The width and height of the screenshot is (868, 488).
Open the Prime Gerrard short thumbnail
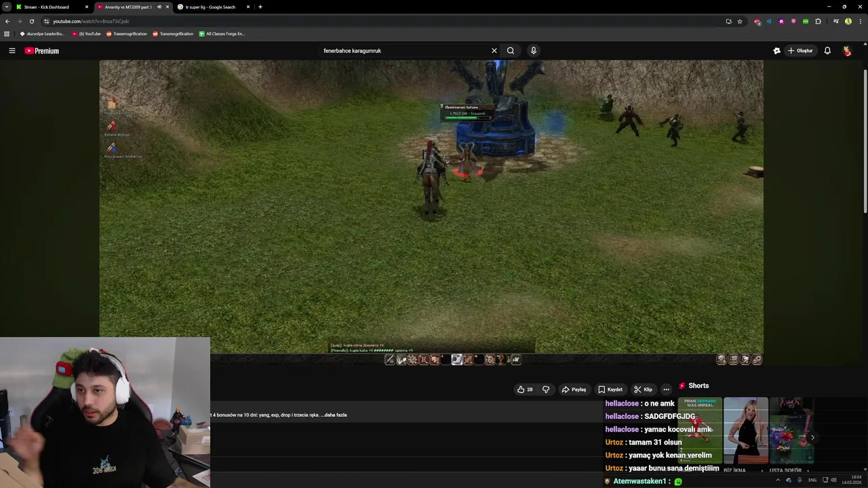click(x=699, y=431)
